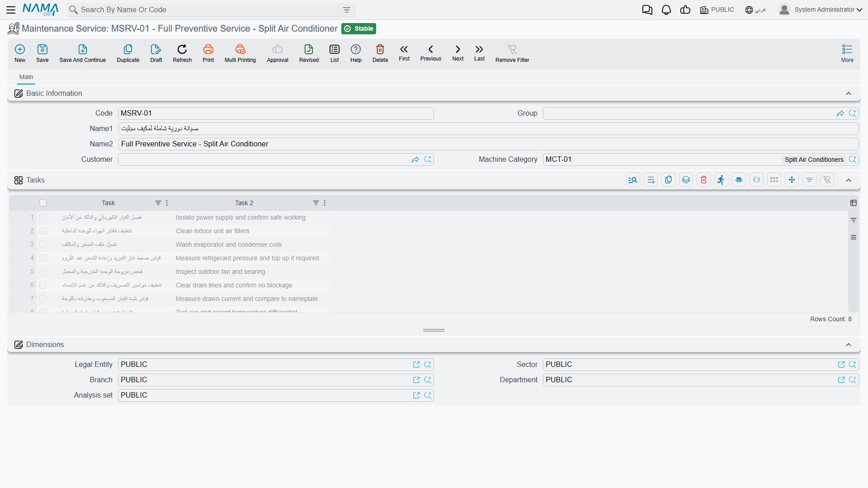Click the remove filter icon in Tasks toolbar
The height and width of the screenshot is (488, 868).
(x=827, y=180)
